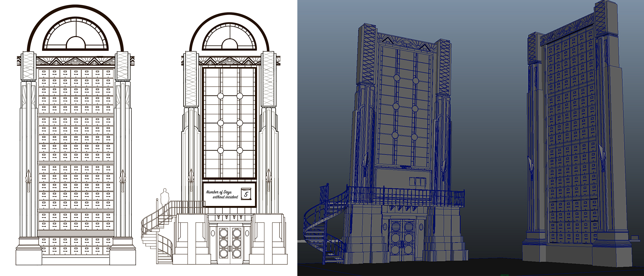Click the calendar showing number 5
This screenshot has width=644, height=276.
(x=246, y=194)
